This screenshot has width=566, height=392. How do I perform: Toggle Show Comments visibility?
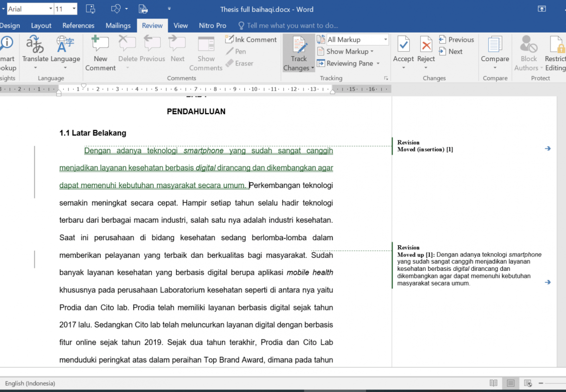[206, 53]
